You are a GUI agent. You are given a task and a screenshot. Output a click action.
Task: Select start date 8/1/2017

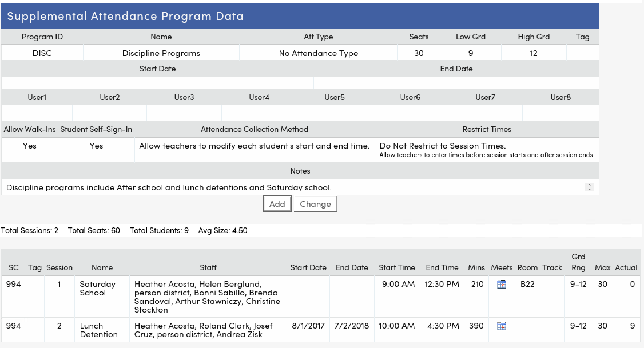coord(308,326)
